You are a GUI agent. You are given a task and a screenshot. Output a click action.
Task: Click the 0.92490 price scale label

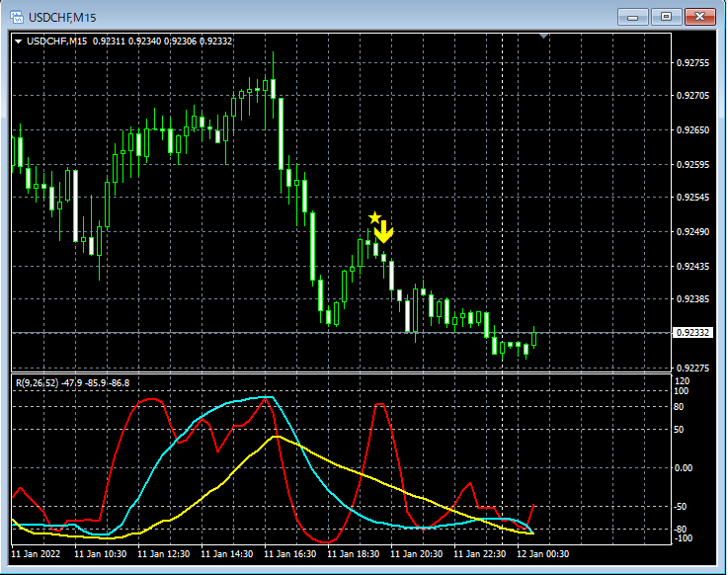(692, 231)
